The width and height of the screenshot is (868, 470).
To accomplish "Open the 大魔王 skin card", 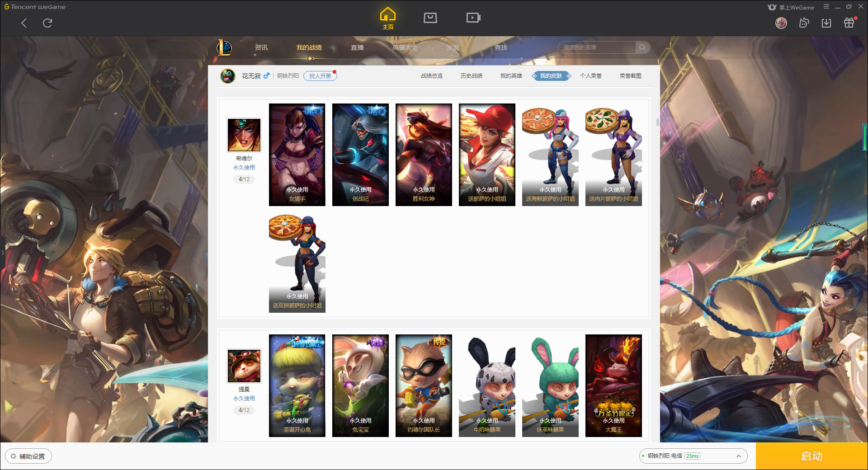I will coord(613,385).
